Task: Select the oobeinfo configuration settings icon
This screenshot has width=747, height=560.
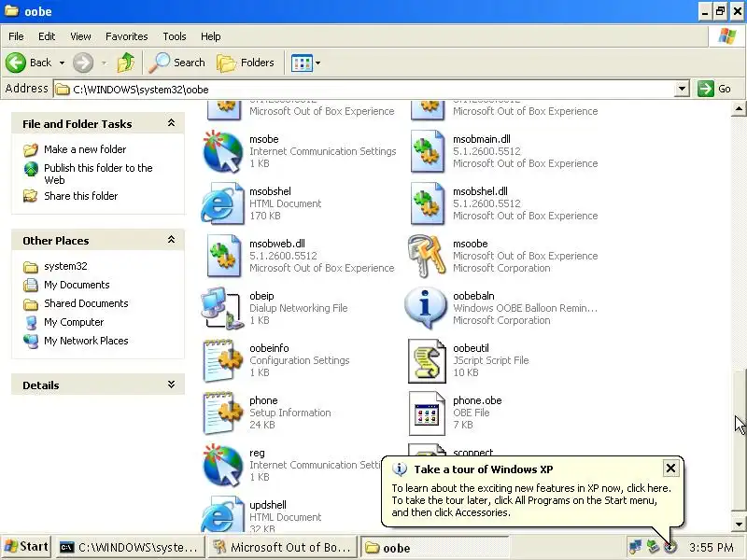Action: click(222, 360)
